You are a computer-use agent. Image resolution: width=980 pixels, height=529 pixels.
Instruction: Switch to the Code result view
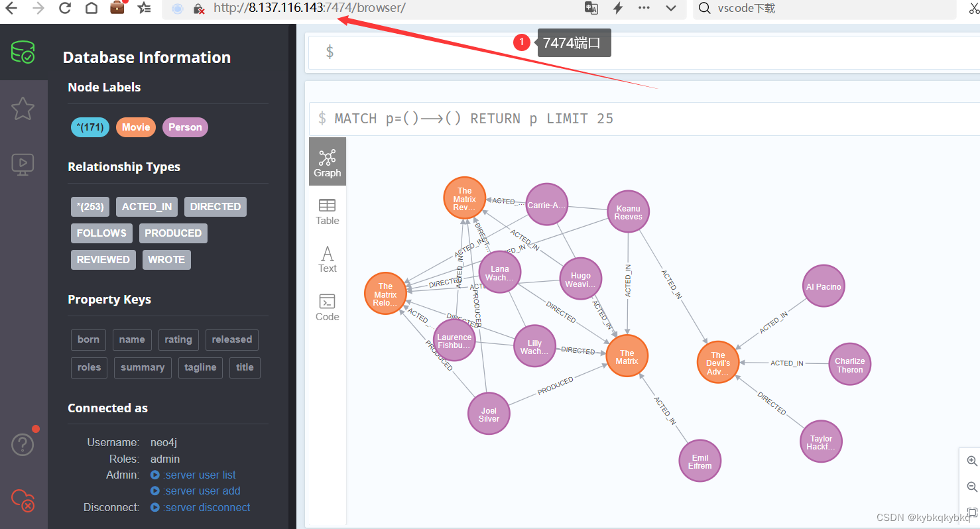coord(327,306)
